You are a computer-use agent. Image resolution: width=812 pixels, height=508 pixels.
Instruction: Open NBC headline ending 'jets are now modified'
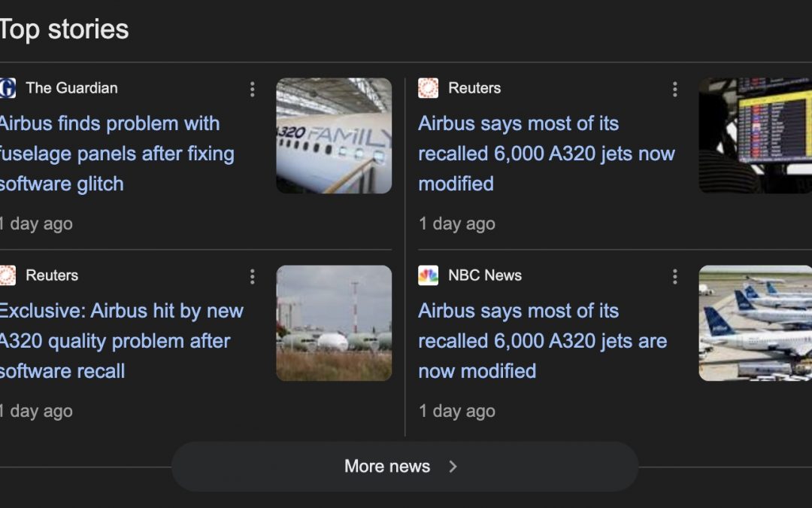[542, 341]
